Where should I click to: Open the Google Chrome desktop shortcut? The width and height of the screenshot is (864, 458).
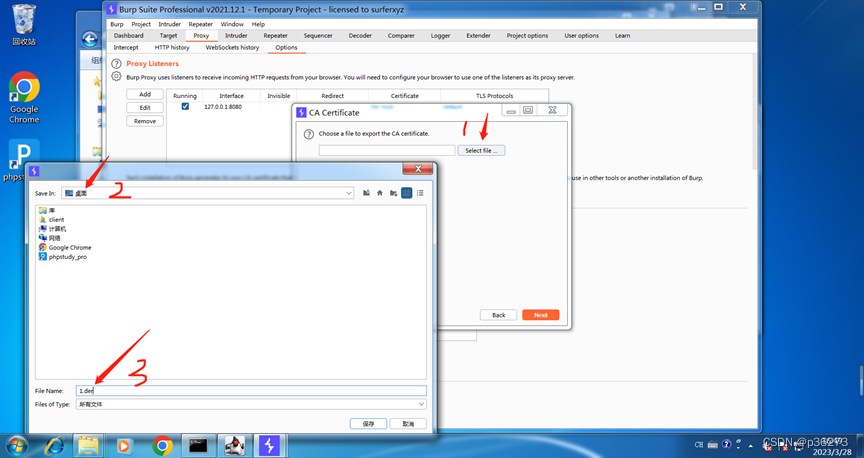24,98
